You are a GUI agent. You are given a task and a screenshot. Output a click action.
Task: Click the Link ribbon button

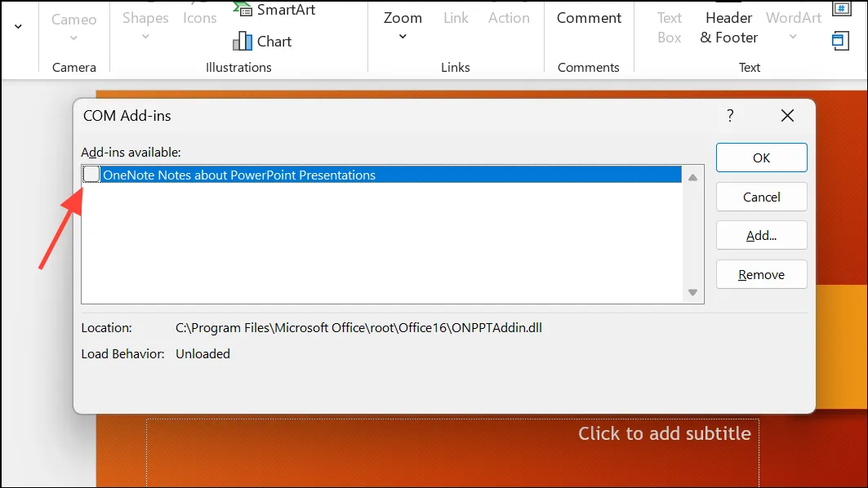pos(456,18)
